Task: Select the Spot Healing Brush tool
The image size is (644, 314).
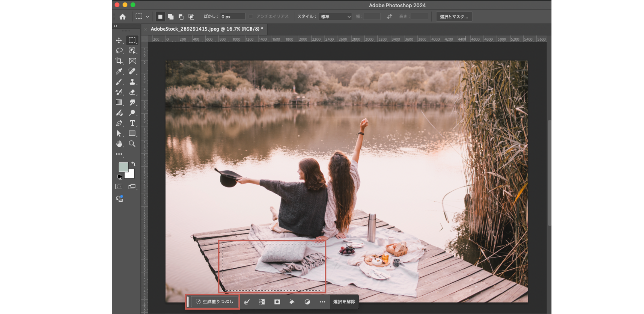Action: coord(132,71)
